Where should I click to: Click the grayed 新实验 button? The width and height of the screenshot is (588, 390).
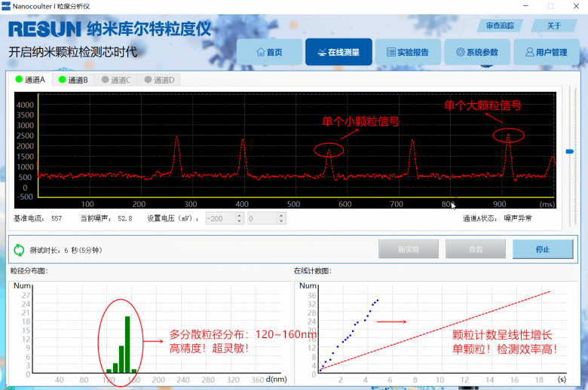coord(409,249)
